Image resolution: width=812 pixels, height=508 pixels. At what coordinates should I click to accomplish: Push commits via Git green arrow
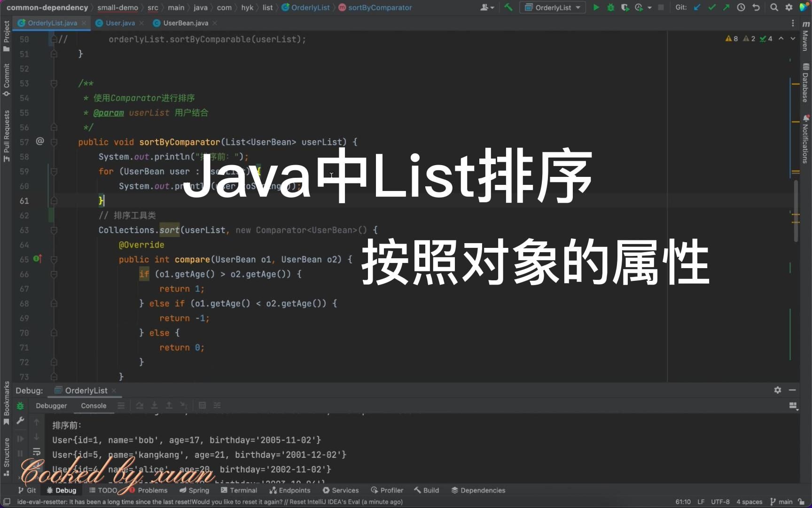pos(726,7)
